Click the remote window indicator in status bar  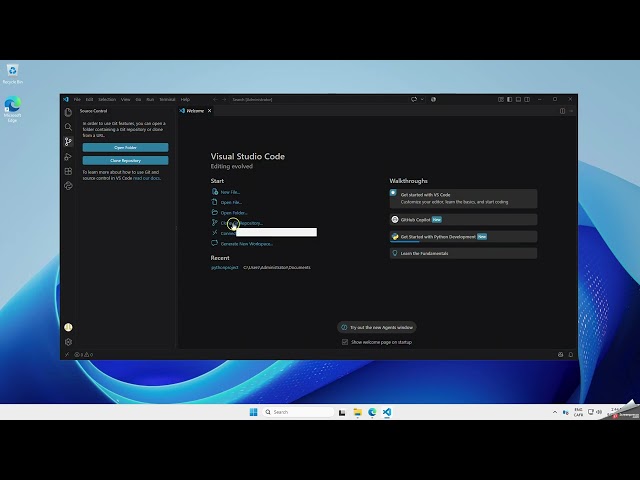coord(67,355)
